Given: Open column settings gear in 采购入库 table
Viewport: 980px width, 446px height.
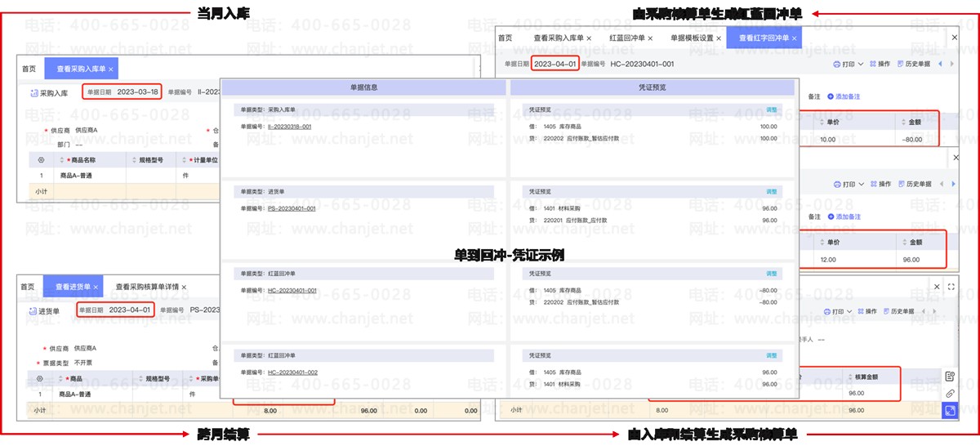Looking at the screenshot, I should (41, 160).
